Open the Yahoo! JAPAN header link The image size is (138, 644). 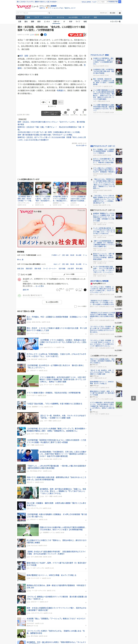click(x=86, y=2)
